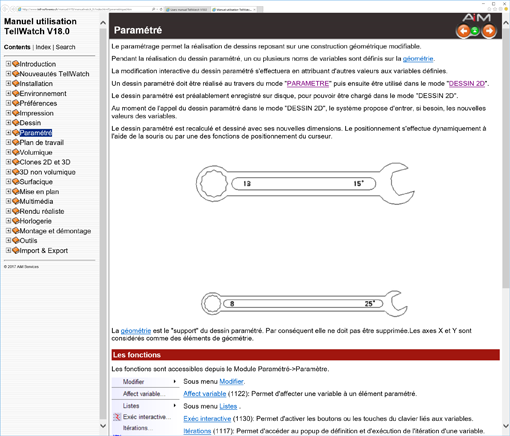Image resolution: width=510 pixels, height=436 pixels.
Task: Click the book icon beside Dessin
Action: 16,123
